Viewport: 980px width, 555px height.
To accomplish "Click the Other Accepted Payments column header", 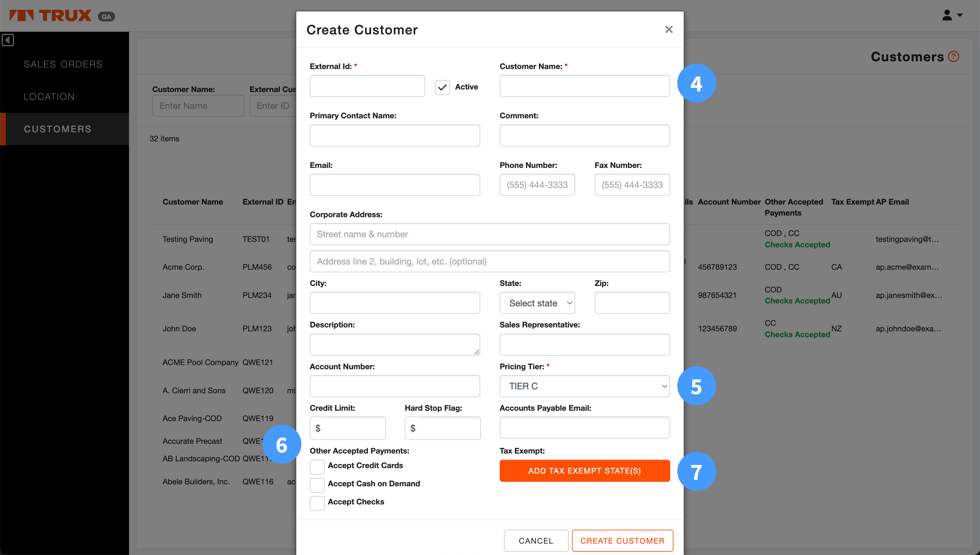I will [x=794, y=207].
